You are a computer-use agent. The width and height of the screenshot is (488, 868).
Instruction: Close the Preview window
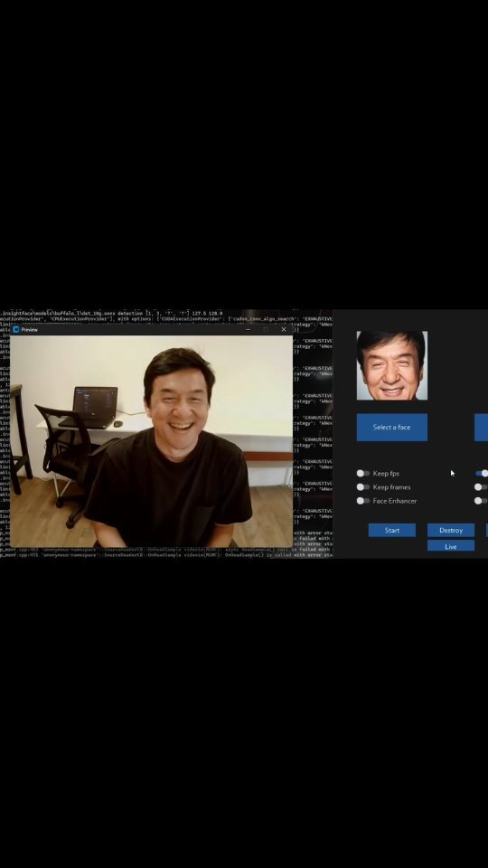pos(284,329)
